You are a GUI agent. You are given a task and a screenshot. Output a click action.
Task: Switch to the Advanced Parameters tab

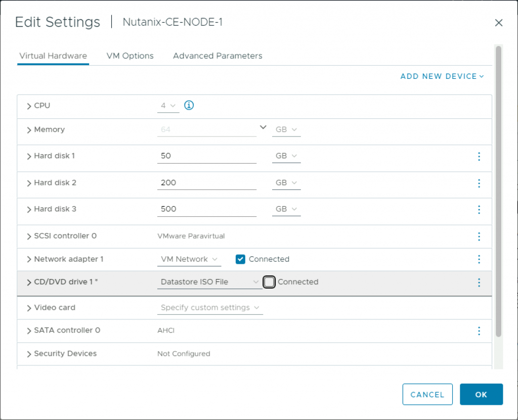(x=218, y=56)
